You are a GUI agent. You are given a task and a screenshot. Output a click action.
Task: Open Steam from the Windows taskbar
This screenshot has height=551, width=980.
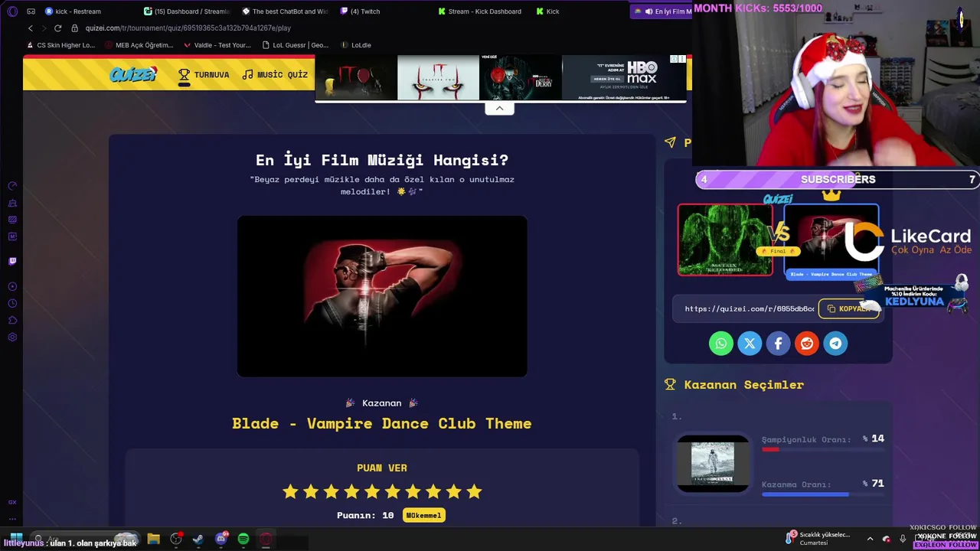tap(198, 539)
